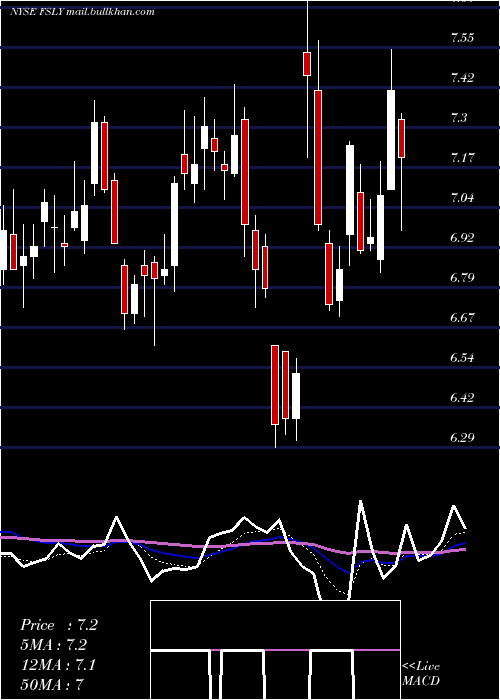Click the last red candlestick on the right
Viewport: 500px width, 700px height.
pos(401,138)
